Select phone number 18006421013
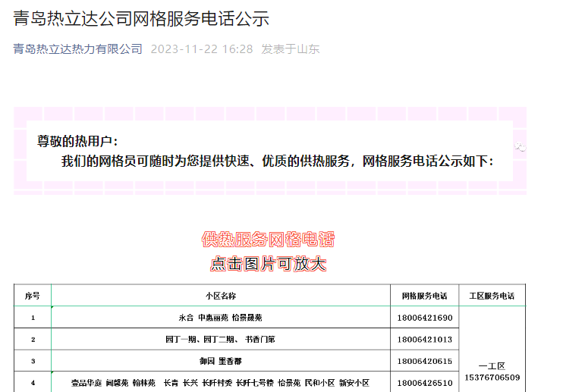The height and width of the screenshot is (392, 563). pos(424,340)
